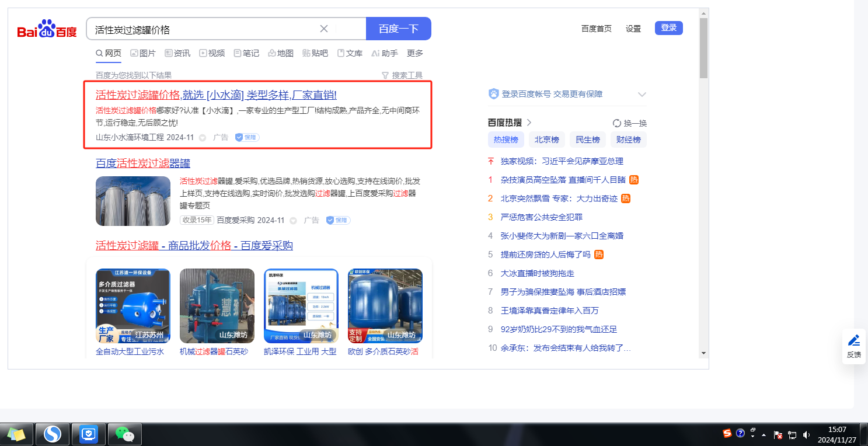
Task: Open hot search 严惩危害公共安全犯罪
Action: [x=542, y=217]
